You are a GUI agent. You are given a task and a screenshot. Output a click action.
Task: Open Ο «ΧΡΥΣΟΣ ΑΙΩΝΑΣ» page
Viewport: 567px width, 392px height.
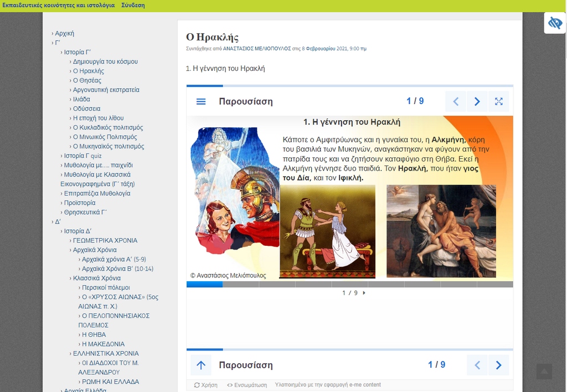[118, 301]
